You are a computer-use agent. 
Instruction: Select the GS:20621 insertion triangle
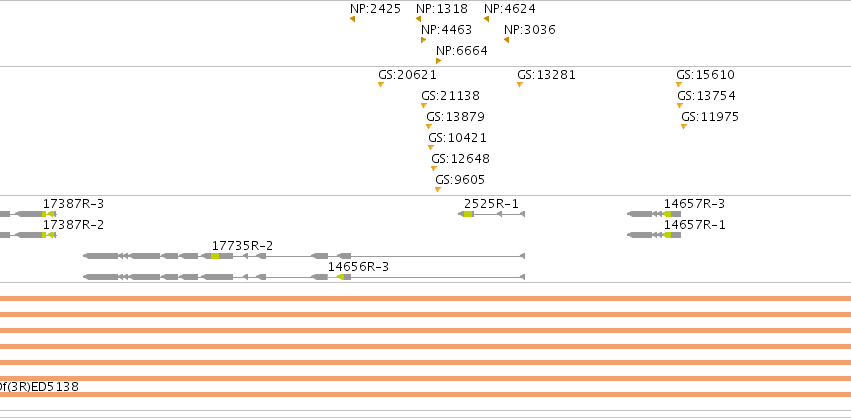381,84
